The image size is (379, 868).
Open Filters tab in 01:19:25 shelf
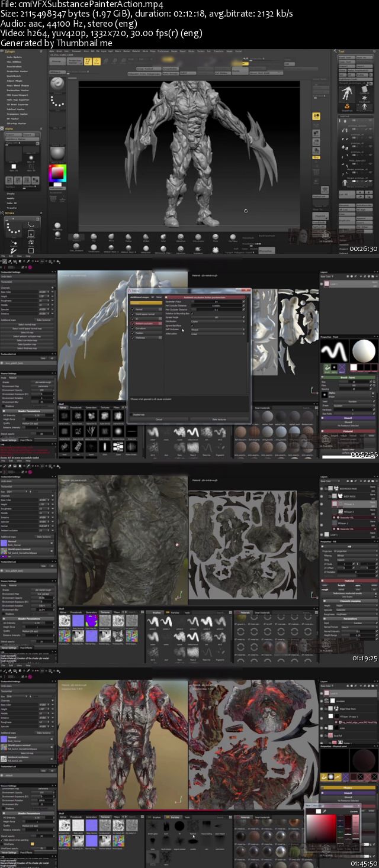117,612
